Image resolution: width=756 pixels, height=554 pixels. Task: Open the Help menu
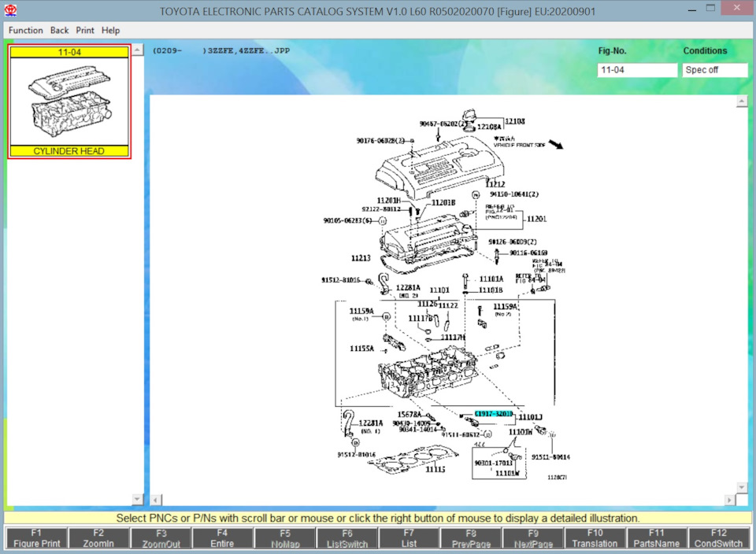[111, 30]
